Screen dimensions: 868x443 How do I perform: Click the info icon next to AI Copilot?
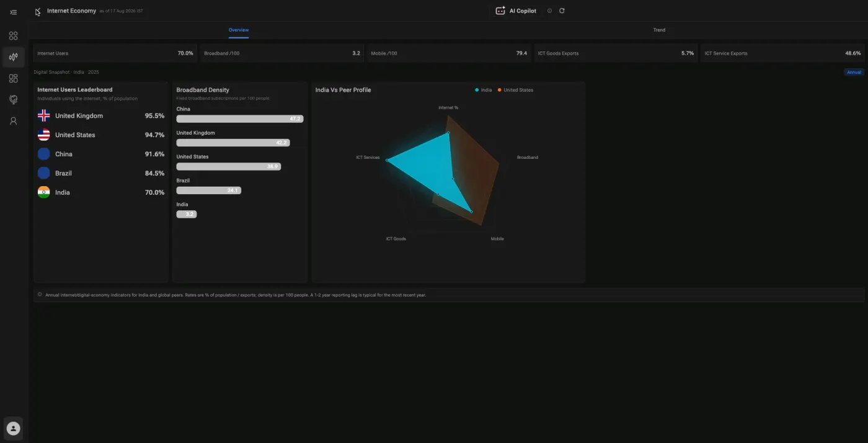[549, 11]
